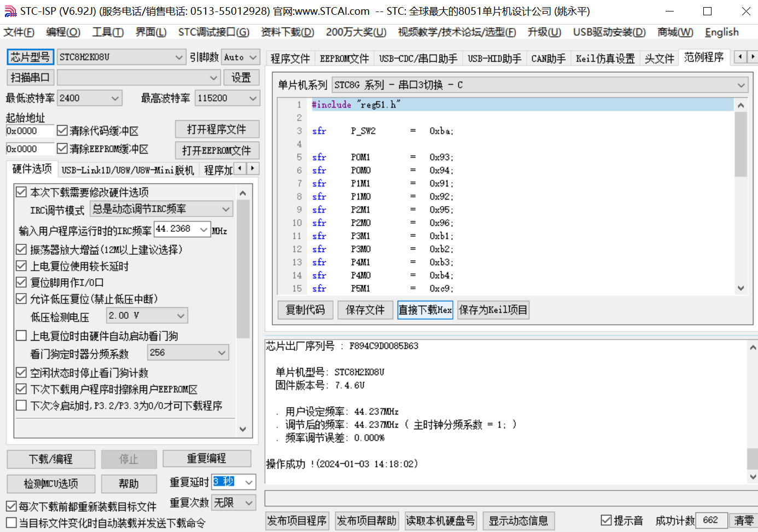Toggle 清除EEPROM缓冲区 checkbox
Image resolution: width=758 pixels, height=532 pixels.
[62, 148]
